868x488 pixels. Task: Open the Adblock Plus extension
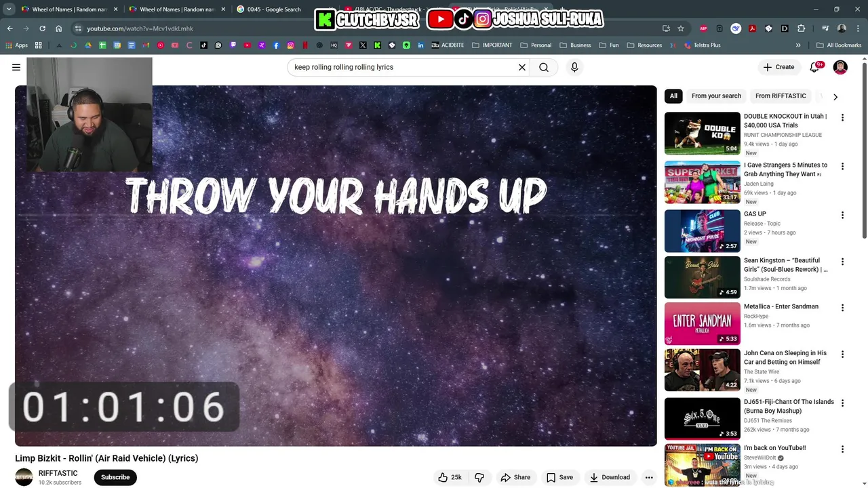pos(703,28)
